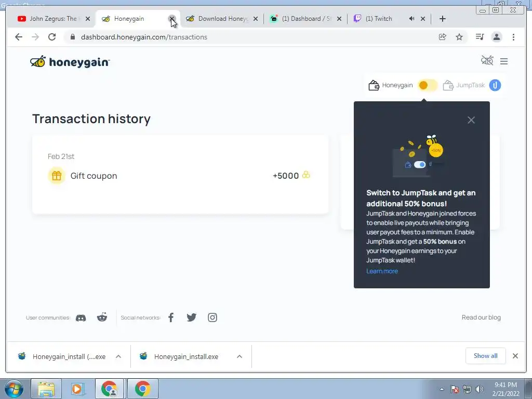The width and height of the screenshot is (532, 399).
Task: Open the Instagram social icon
Action: coord(212,317)
